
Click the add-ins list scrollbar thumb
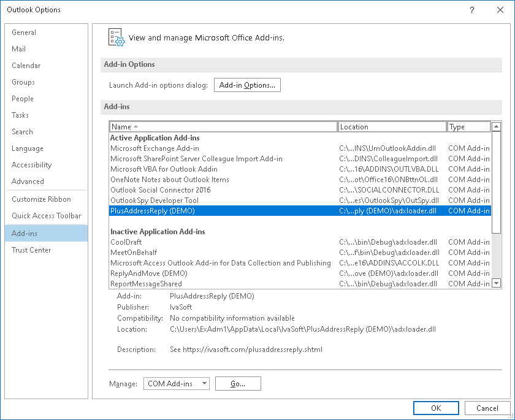(496, 182)
